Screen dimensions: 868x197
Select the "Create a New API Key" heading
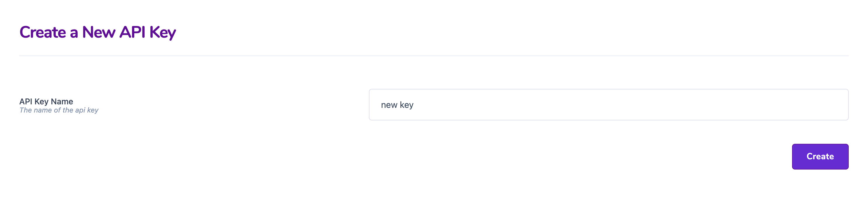click(98, 32)
